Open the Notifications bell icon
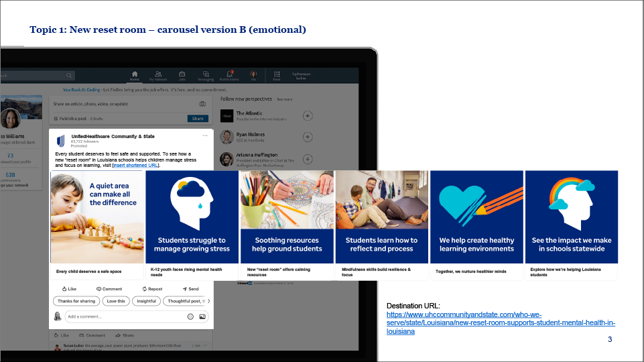644x362 pixels. click(229, 76)
